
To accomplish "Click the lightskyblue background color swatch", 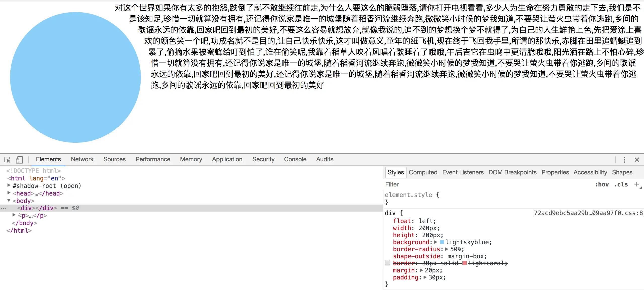I will [x=442, y=242].
